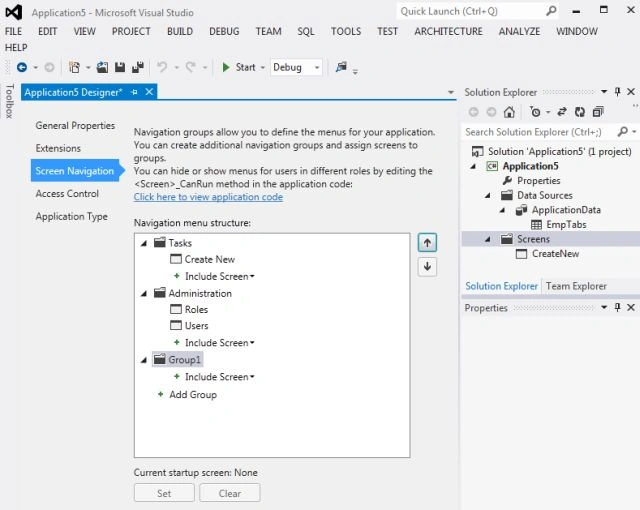Move selected group down with arrow button

point(427,266)
